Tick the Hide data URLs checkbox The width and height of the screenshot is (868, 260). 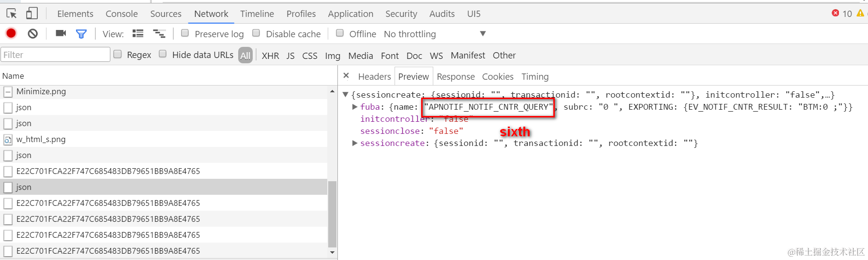[163, 54]
